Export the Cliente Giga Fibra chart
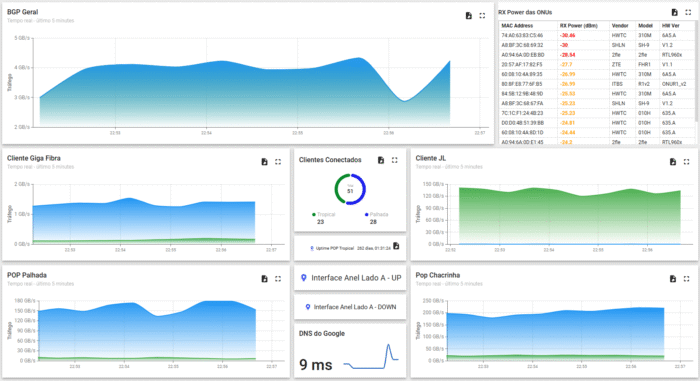The image size is (700, 381). pyautogui.click(x=264, y=162)
